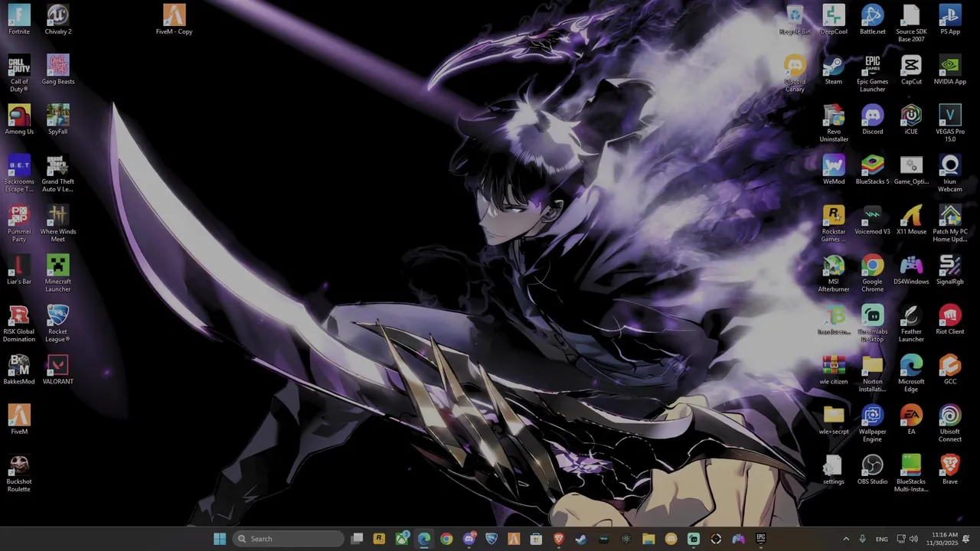Select the X11 Mouse shortcut
Image resolution: width=980 pixels, height=551 pixels.
click(x=911, y=220)
